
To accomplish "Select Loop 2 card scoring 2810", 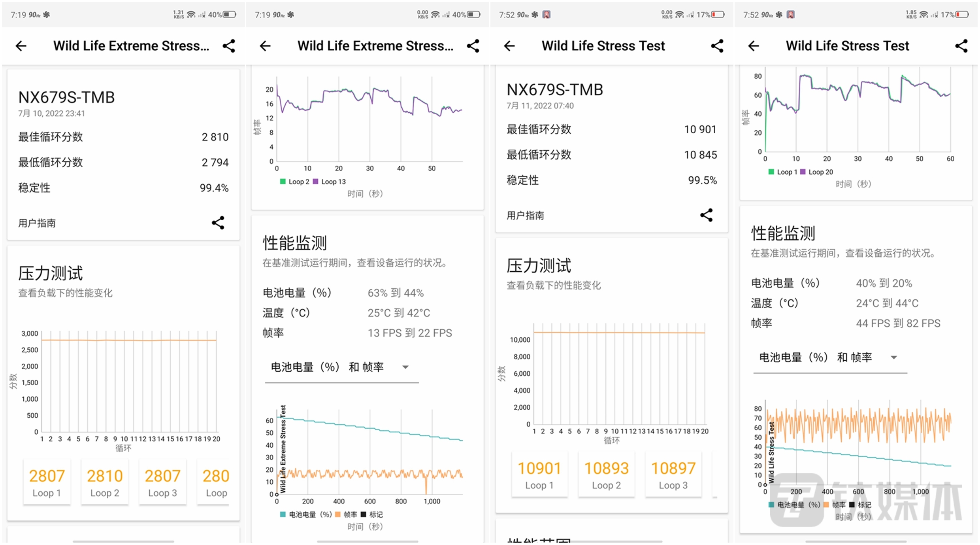I will point(105,482).
